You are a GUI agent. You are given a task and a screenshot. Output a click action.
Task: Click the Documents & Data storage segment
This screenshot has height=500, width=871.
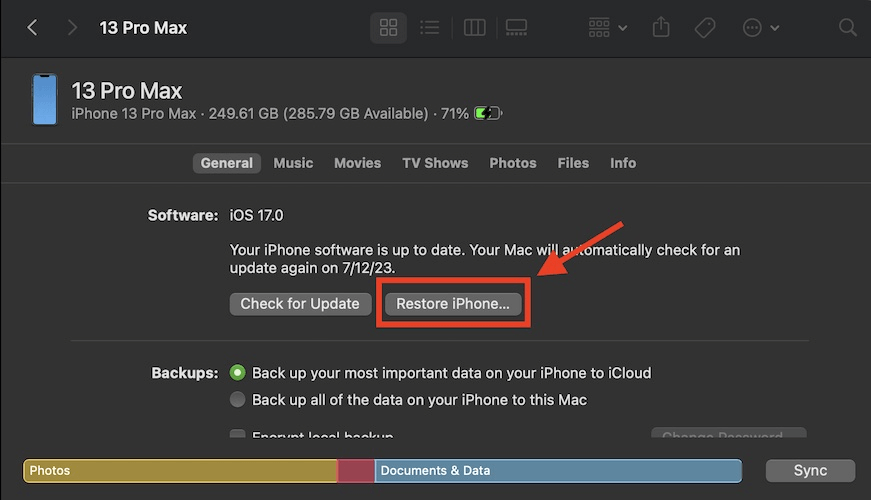(558, 471)
